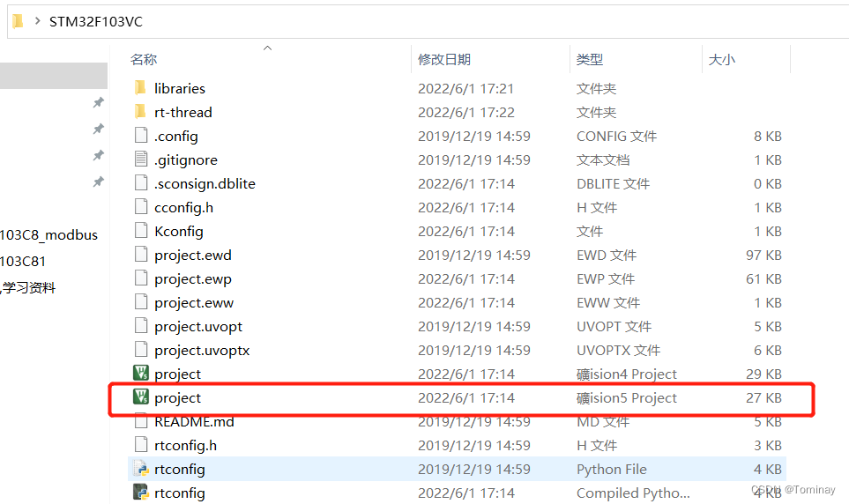Select the Kconfig file name
Screen dimensions: 849x504
(x=179, y=231)
